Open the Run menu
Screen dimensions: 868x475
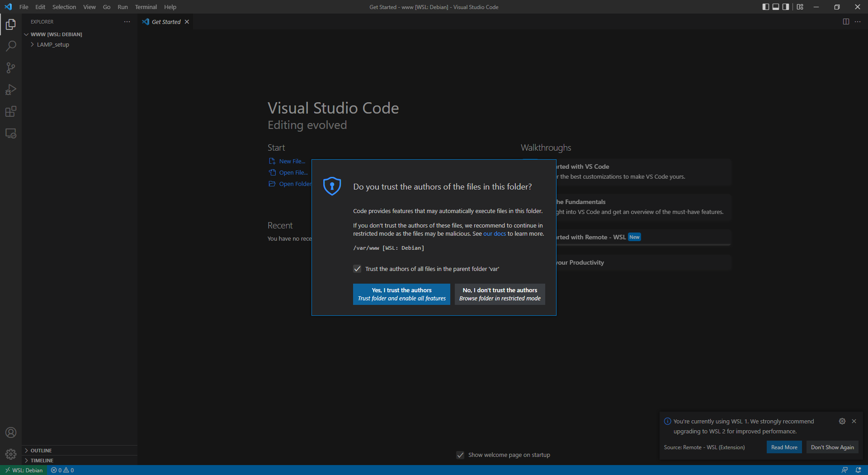click(123, 7)
